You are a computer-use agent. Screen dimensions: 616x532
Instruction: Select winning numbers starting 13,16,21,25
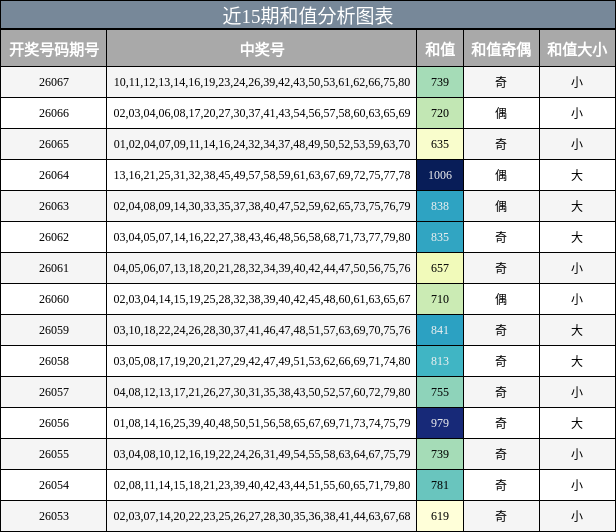click(262, 175)
